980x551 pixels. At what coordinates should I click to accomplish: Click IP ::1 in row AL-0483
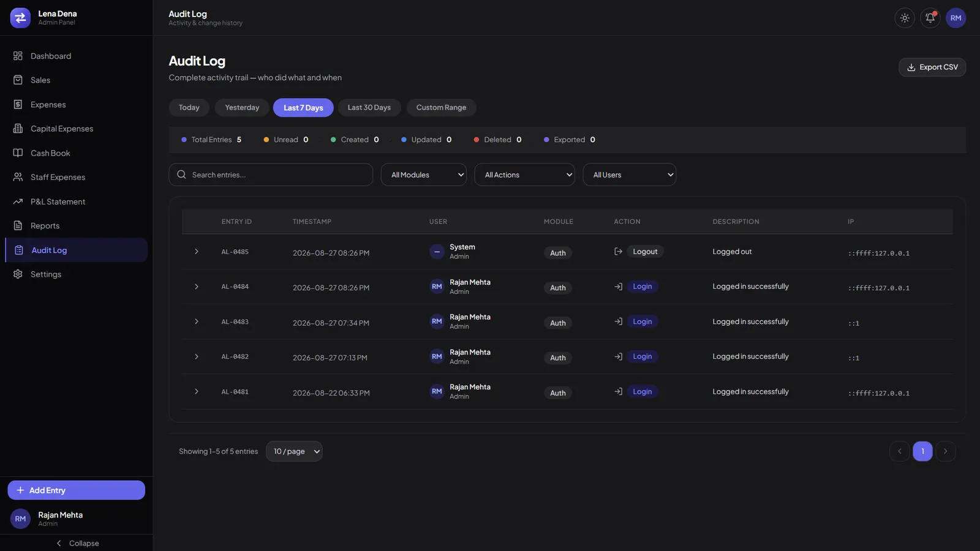(854, 323)
